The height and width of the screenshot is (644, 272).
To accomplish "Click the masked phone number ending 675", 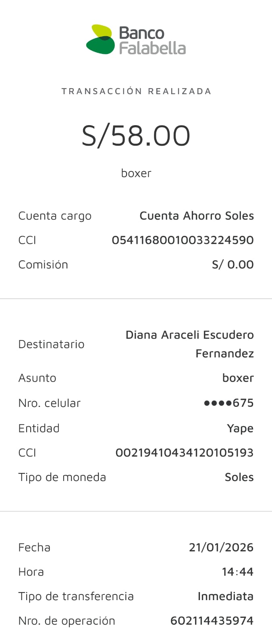I will (228, 403).
